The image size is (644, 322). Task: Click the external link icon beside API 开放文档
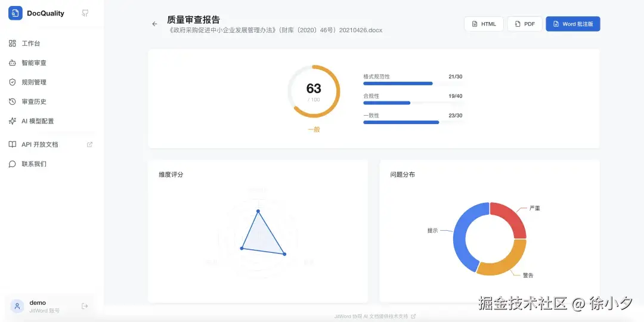pos(89,144)
